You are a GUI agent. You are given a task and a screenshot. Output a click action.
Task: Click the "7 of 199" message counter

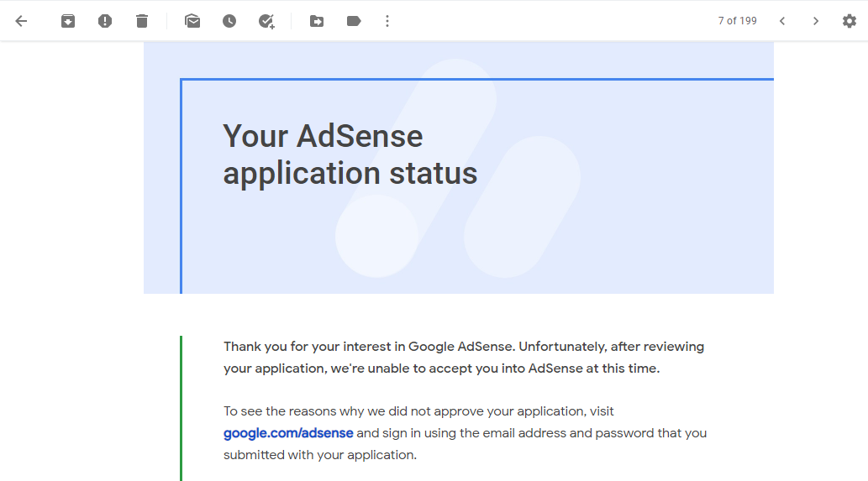click(x=737, y=21)
